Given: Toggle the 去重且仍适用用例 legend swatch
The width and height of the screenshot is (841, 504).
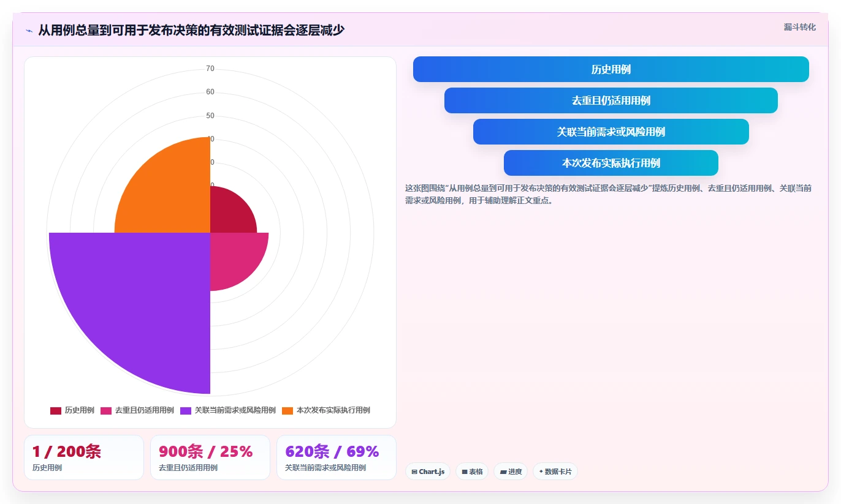Looking at the screenshot, I should (106, 410).
